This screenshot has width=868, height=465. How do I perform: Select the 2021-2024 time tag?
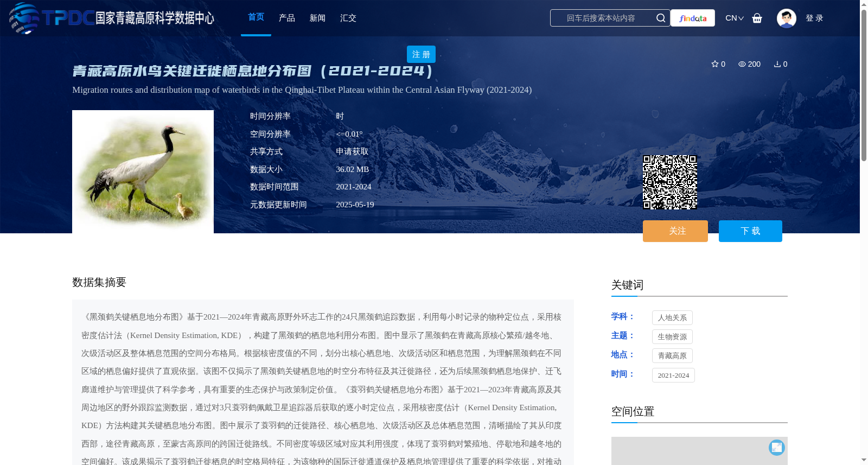click(x=673, y=375)
